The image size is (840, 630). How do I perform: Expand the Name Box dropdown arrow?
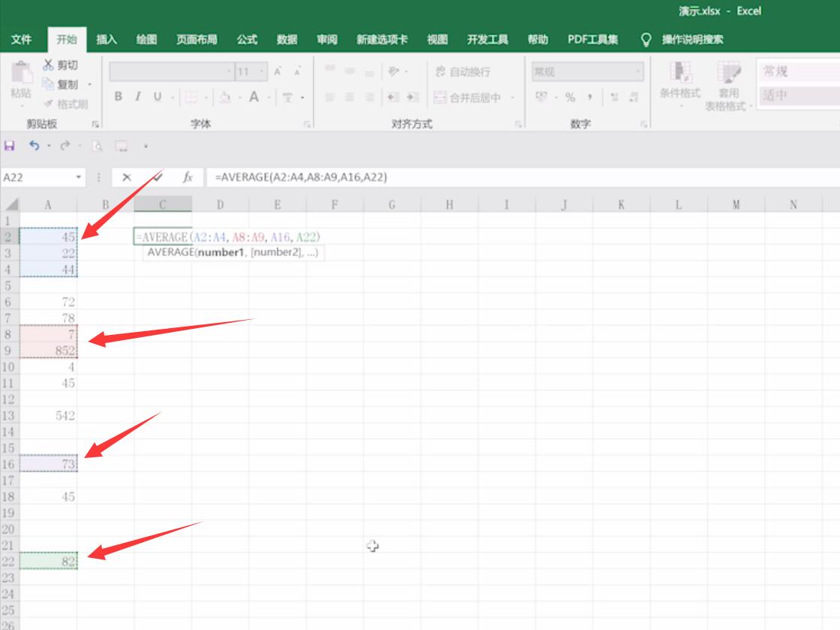pyautogui.click(x=79, y=177)
